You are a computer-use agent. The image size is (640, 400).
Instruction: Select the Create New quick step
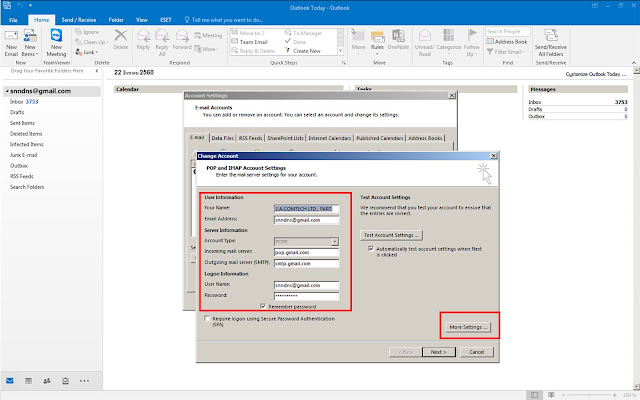click(x=302, y=51)
